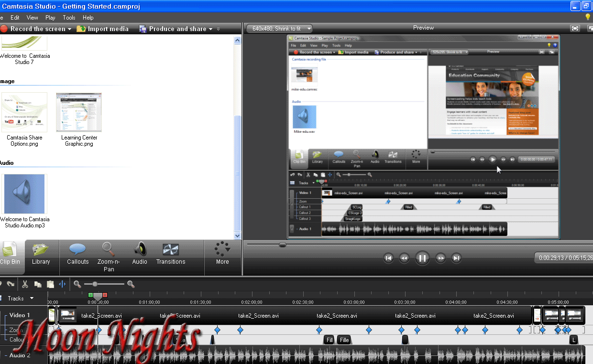Click the timeline zoom-in magnifier icon
Image resolution: width=593 pixels, height=364 pixels.
(131, 284)
